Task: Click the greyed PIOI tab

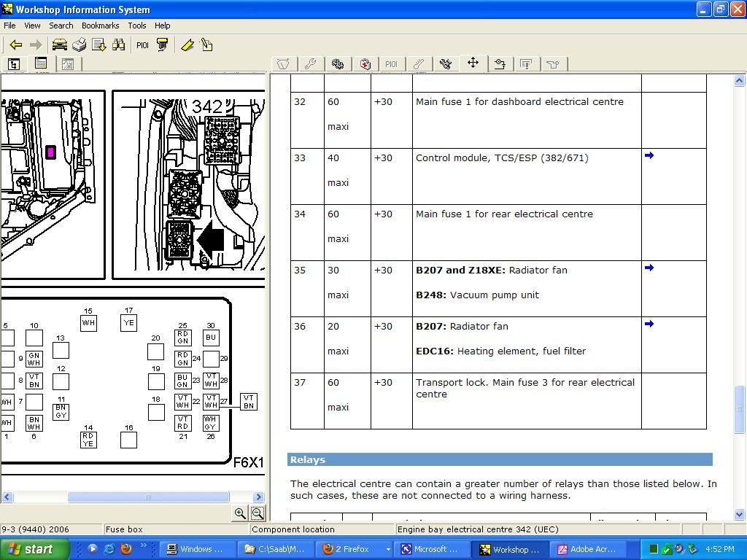Action: coord(392,64)
